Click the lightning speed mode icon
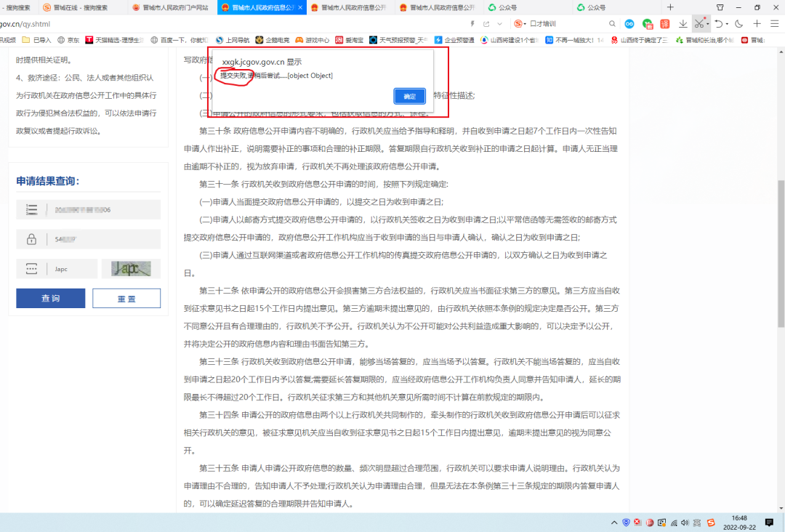785x532 pixels. pyautogui.click(x=472, y=23)
